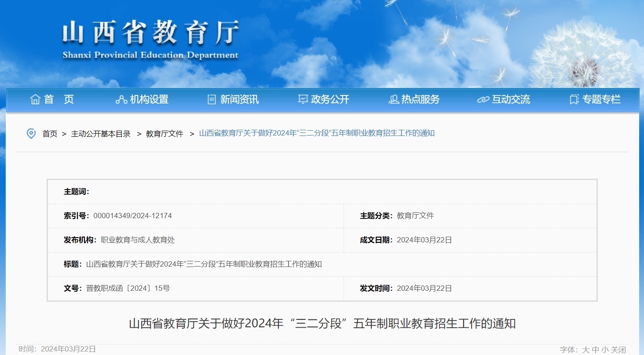Viewport: 644px width, 355px height.
Task: Click the blue location pin beside the breadcrumb
Action: (31, 133)
